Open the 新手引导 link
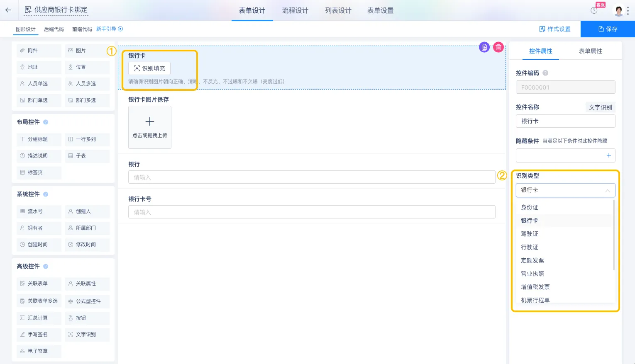The width and height of the screenshot is (635, 364). click(110, 29)
